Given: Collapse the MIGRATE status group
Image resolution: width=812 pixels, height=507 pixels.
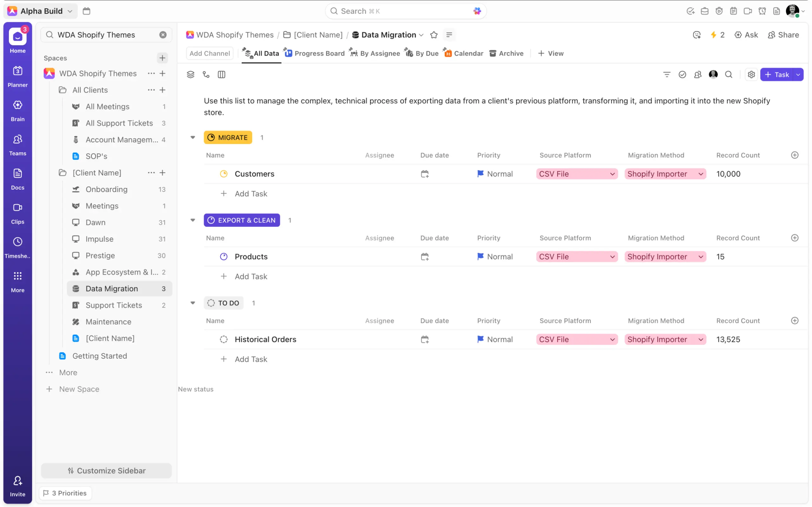Looking at the screenshot, I should click(193, 137).
